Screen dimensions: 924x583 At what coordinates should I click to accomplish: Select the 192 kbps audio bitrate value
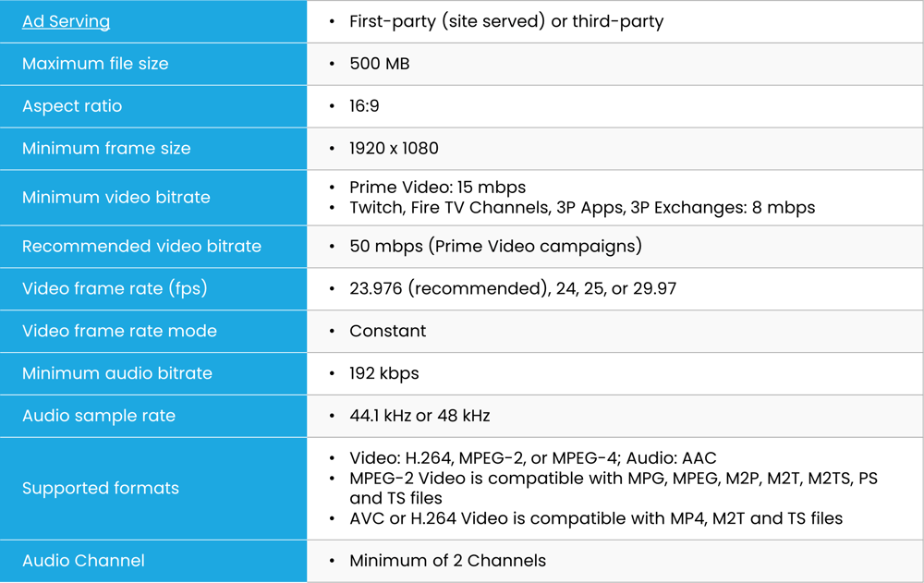coord(383,373)
